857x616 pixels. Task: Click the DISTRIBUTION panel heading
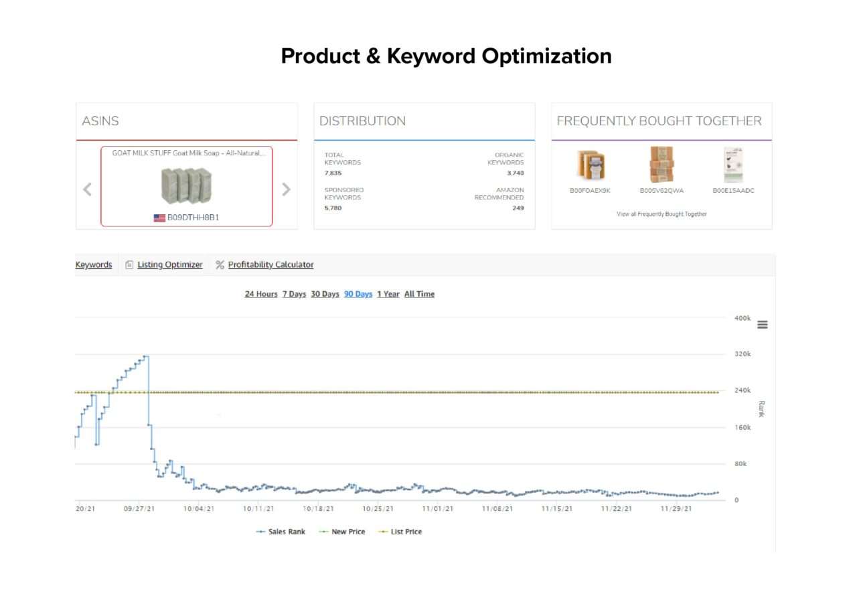[x=362, y=121]
